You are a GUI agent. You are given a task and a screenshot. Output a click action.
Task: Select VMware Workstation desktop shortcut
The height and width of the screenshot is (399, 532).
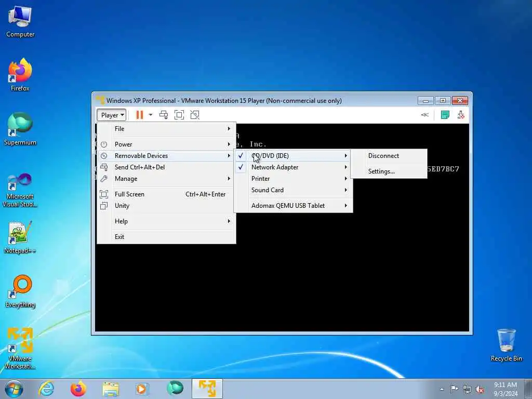pos(20,349)
